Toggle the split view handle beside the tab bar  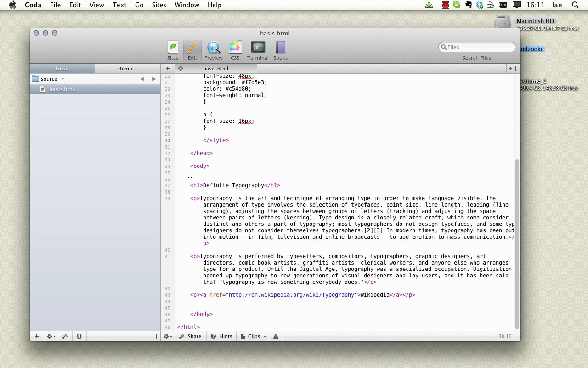(515, 69)
